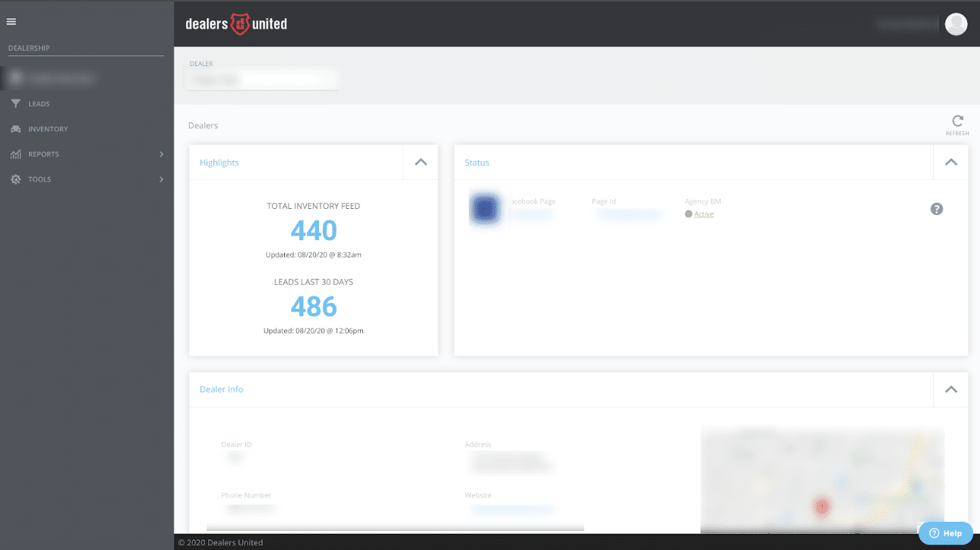Open the hamburger menu icon
This screenshot has height=550, width=980.
(x=11, y=22)
